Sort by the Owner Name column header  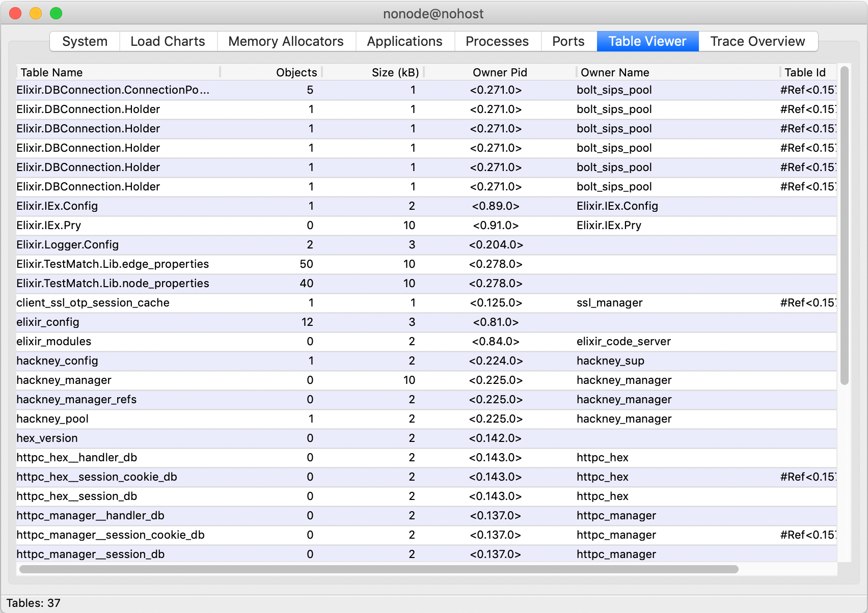click(614, 72)
